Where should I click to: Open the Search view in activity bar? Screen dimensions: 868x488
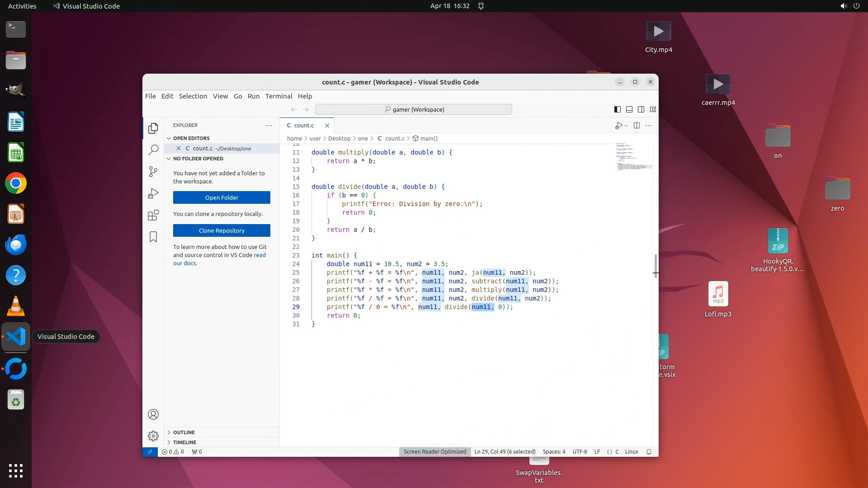pos(153,150)
